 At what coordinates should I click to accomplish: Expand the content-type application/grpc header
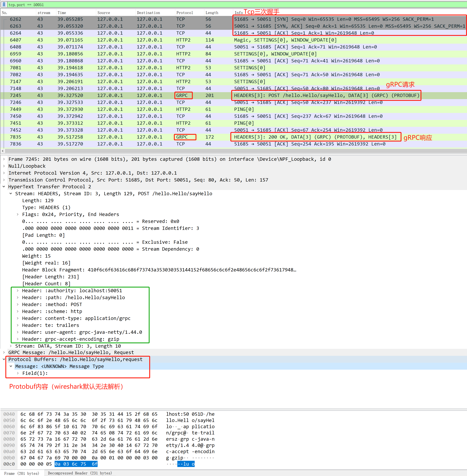(x=18, y=318)
